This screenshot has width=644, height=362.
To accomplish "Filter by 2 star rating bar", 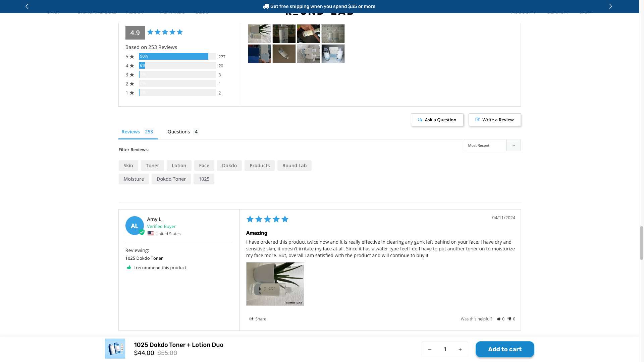I will [x=177, y=83].
